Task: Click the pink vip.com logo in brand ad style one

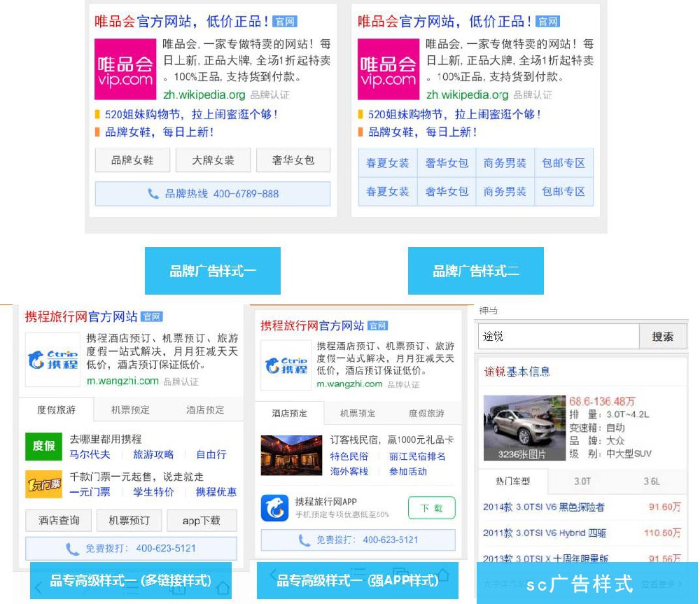Action: [x=125, y=70]
